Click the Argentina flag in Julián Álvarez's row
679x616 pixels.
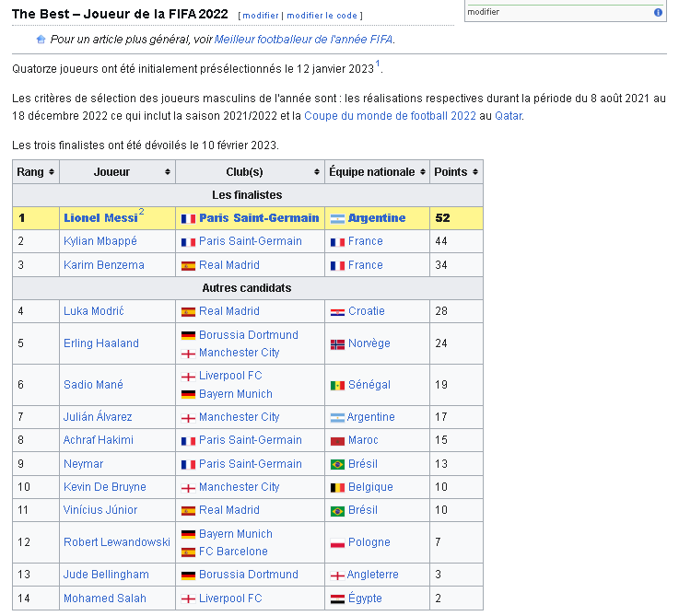click(337, 418)
